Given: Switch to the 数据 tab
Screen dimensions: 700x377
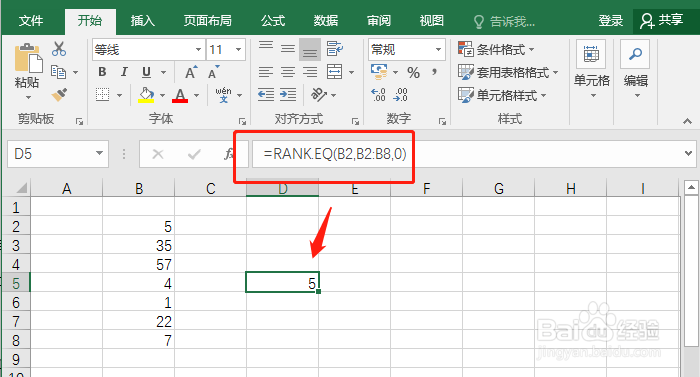Looking at the screenshot, I should (325, 21).
